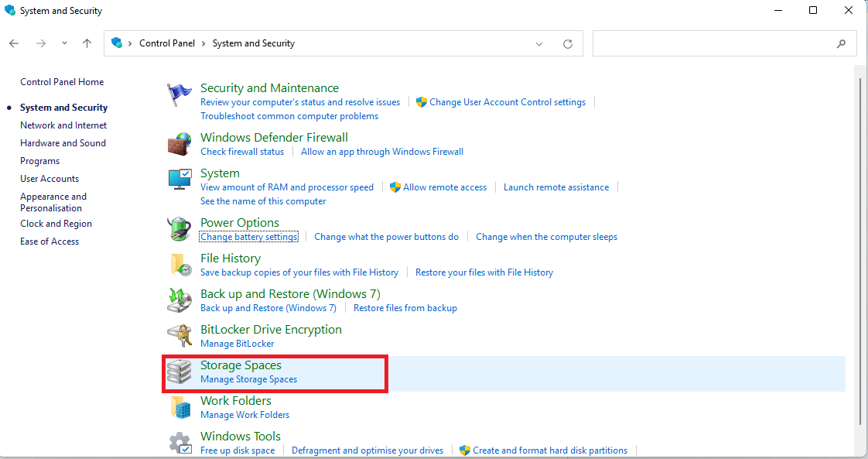Select the Back up and Restore icon
The height and width of the screenshot is (459, 868).
pos(179,300)
